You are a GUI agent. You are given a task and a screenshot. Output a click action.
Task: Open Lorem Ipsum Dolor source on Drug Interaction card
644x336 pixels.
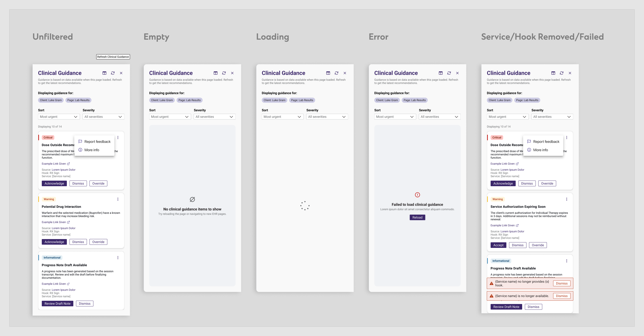pyautogui.click(x=64, y=228)
